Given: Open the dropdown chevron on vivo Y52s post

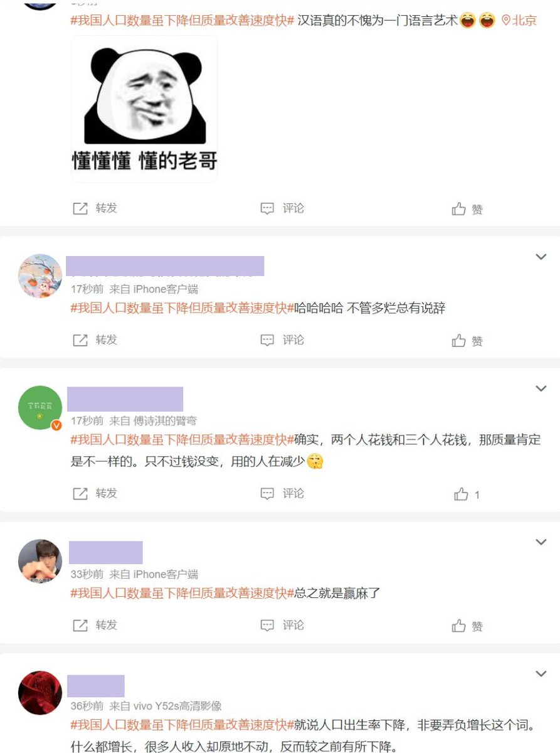Looking at the screenshot, I should tap(541, 674).
